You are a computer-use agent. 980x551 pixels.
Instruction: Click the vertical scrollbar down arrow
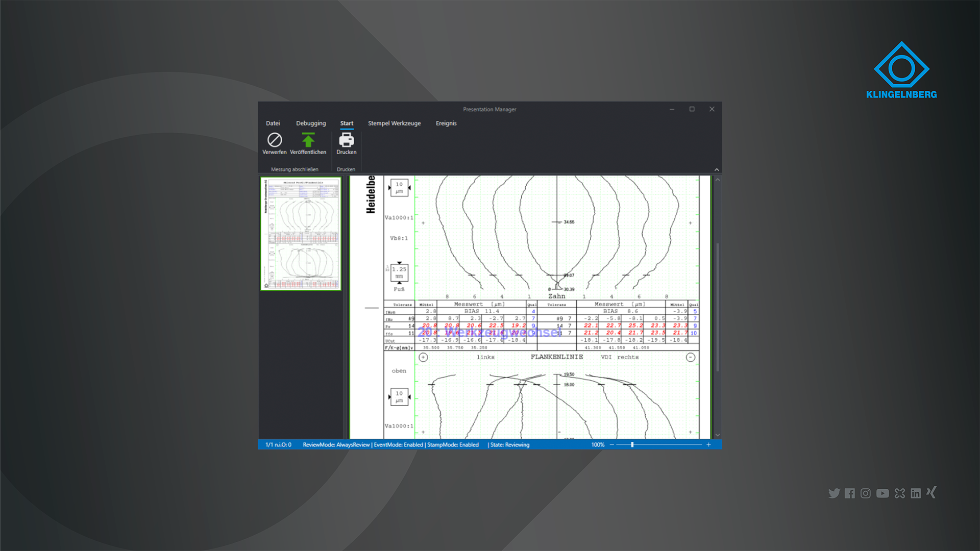718,435
